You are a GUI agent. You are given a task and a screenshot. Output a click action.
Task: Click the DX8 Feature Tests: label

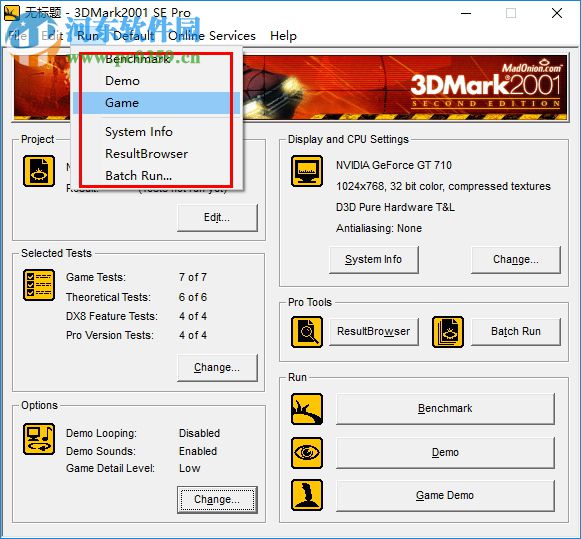112,316
